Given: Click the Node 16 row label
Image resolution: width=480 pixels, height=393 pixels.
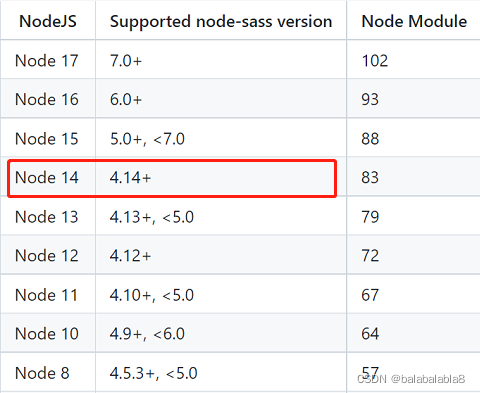Looking at the screenshot, I should (47, 99).
